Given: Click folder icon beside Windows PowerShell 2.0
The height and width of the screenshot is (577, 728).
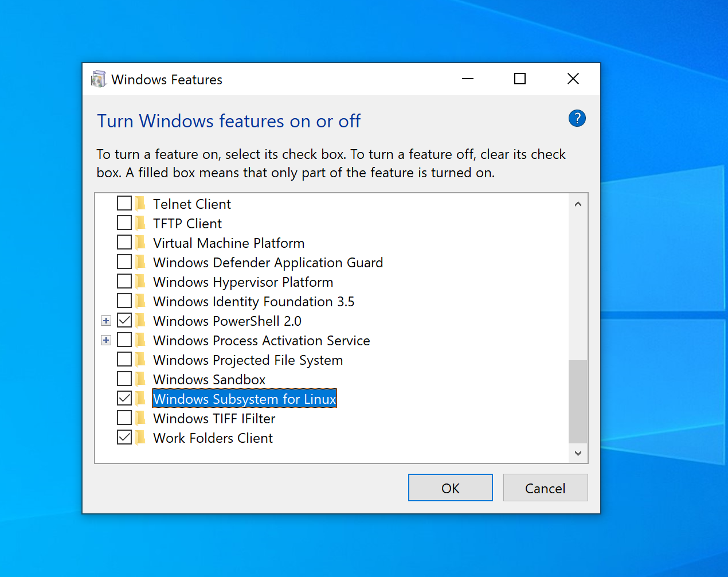Looking at the screenshot, I should [140, 321].
